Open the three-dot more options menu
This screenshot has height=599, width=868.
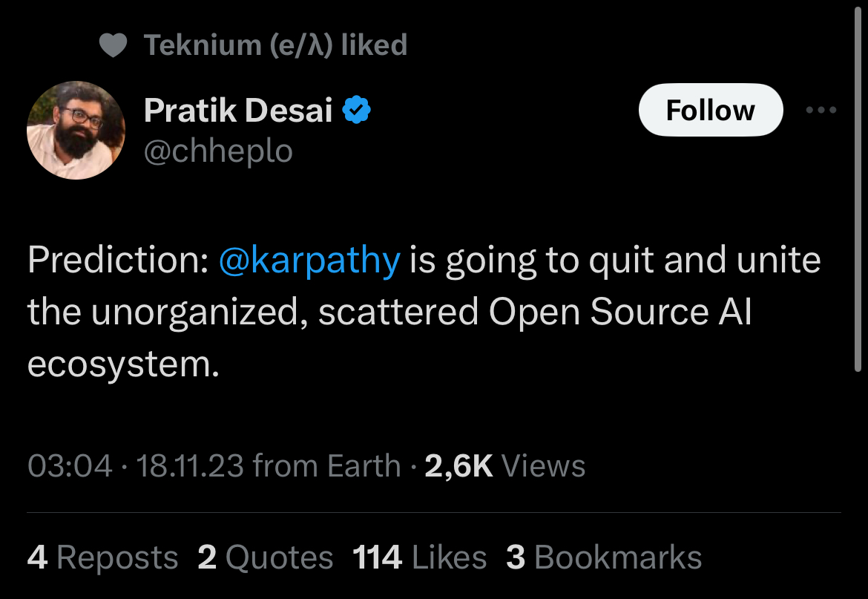click(x=821, y=111)
